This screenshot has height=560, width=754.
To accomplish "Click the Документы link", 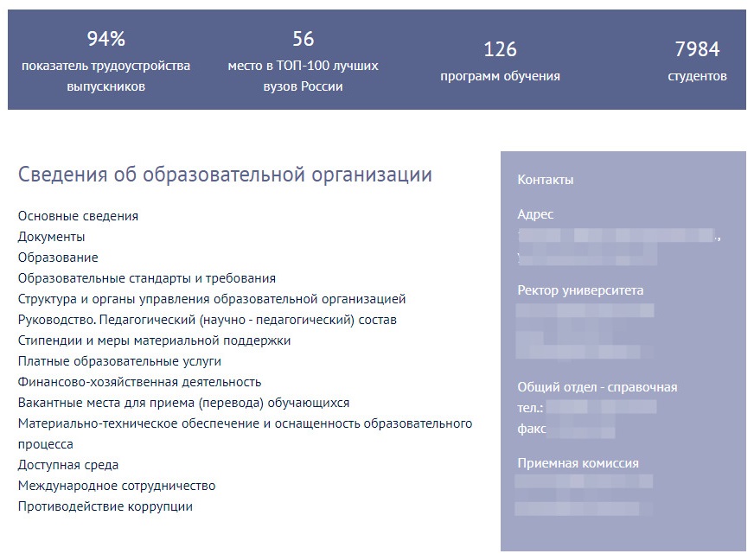I will 51,237.
